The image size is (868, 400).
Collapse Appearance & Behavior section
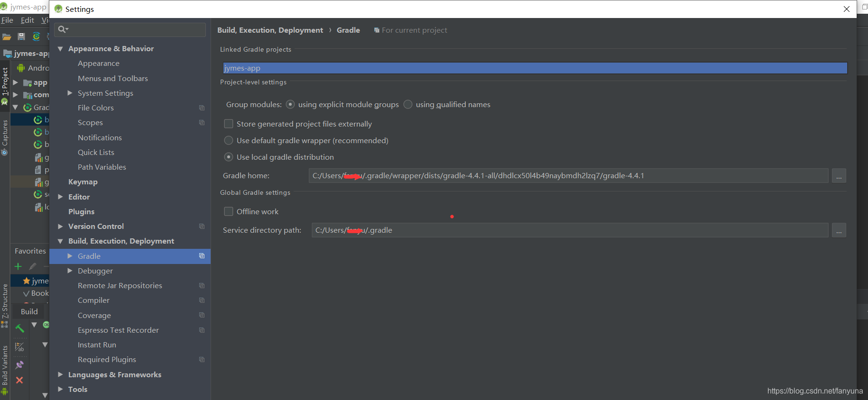pyautogui.click(x=60, y=49)
